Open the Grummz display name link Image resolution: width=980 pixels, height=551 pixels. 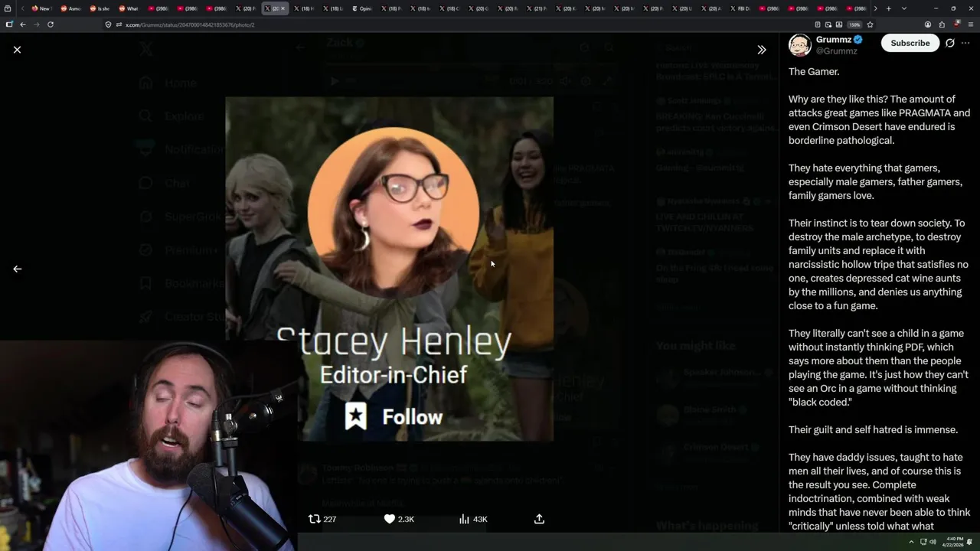(833, 40)
